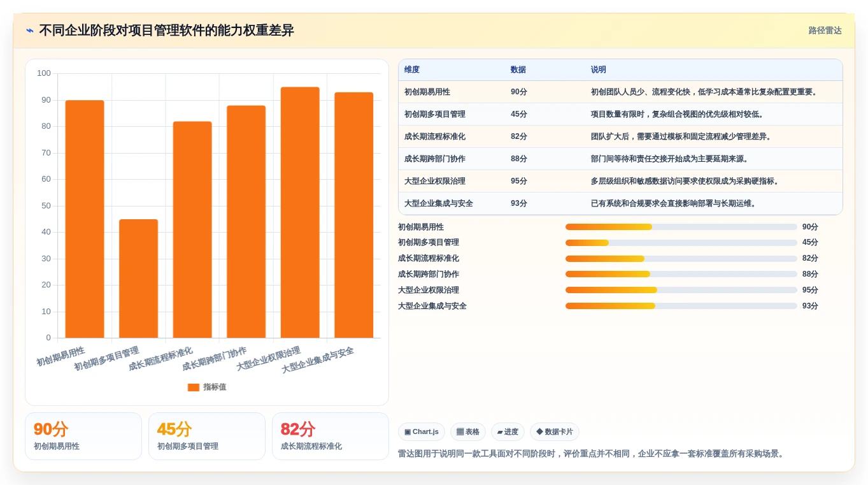The image size is (868, 485).
Task: Click the description starting 团队扩大后
Action: (681, 136)
